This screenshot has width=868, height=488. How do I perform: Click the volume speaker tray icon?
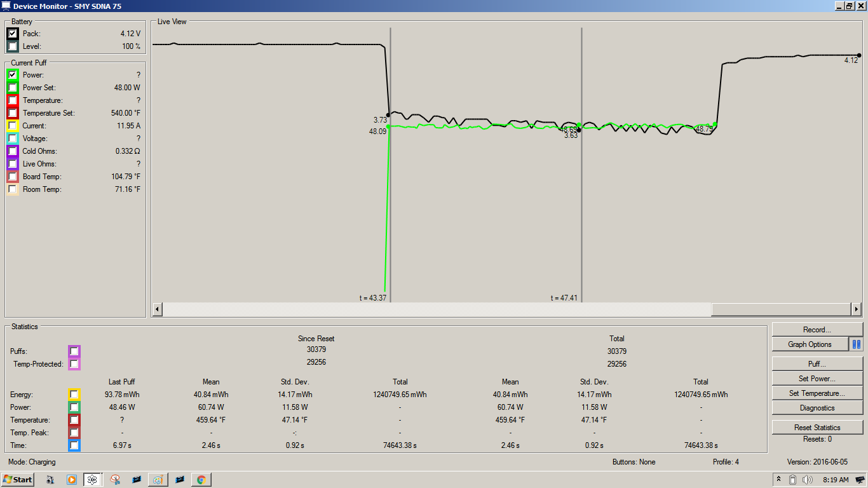tap(808, 480)
